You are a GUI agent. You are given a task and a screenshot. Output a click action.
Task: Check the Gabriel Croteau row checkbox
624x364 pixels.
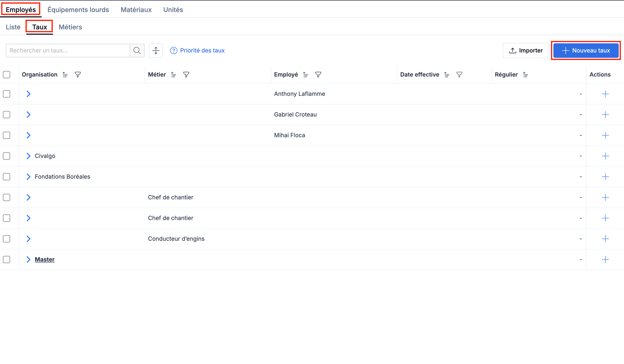tap(7, 114)
